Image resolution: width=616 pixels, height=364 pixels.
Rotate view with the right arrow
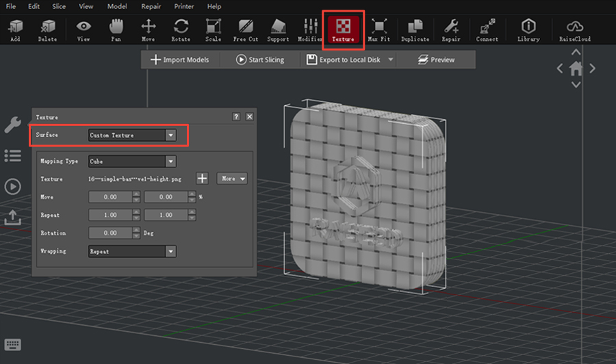[x=593, y=68]
